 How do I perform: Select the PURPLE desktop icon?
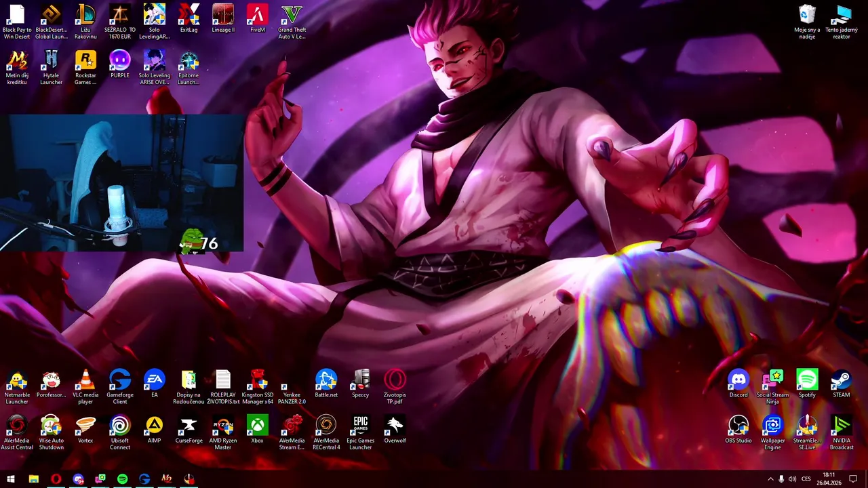pos(120,64)
